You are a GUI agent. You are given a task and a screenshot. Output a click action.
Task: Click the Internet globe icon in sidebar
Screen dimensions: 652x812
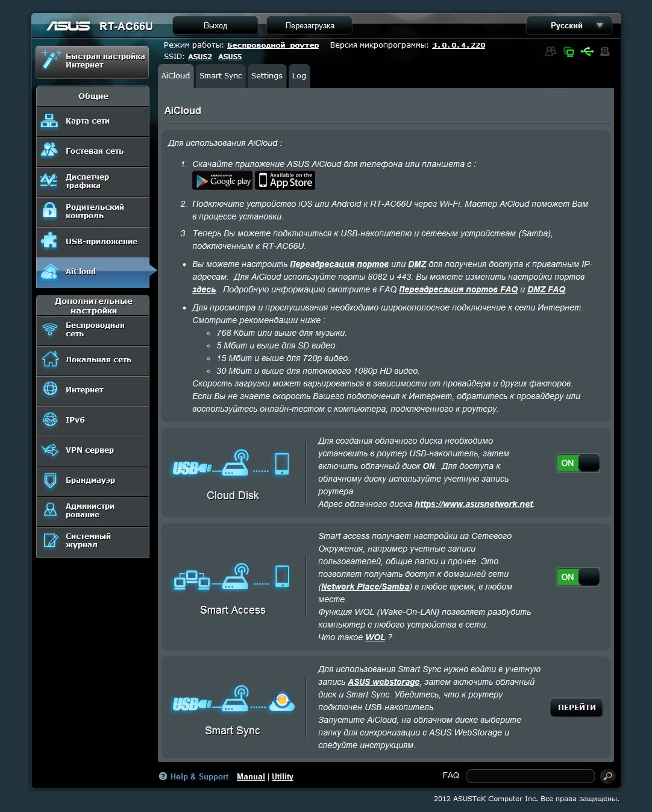(x=50, y=389)
